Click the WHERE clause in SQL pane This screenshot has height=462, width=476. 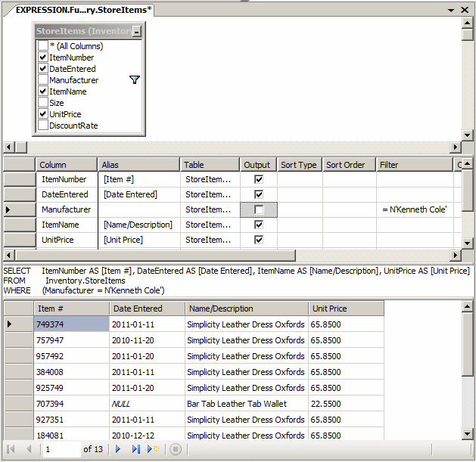[84, 290]
